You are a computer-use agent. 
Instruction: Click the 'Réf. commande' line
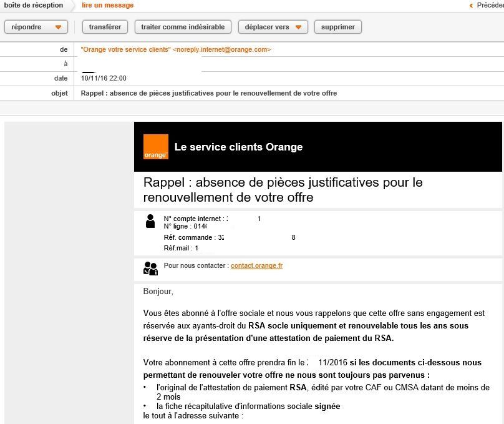click(x=230, y=237)
